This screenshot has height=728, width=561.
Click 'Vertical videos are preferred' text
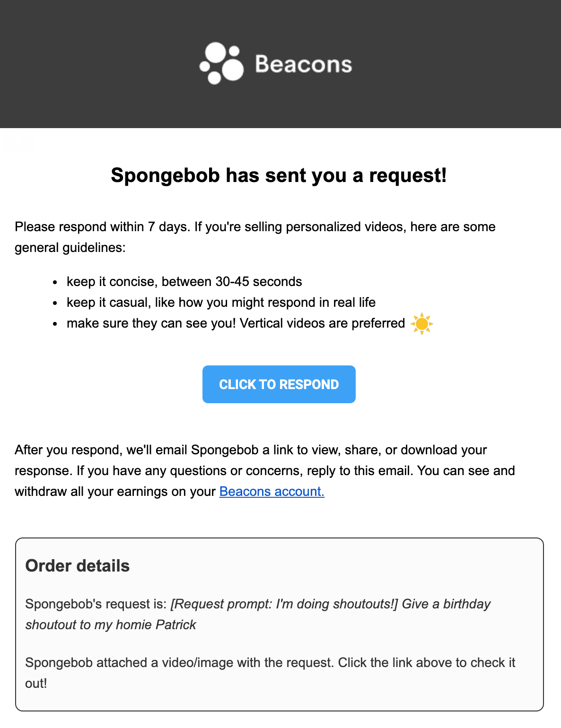tap(322, 323)
